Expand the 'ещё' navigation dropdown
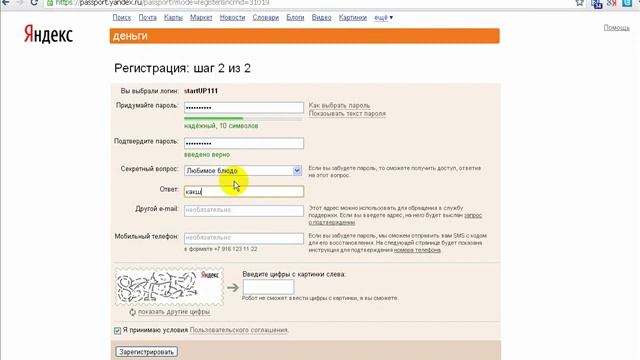This screenshot has height=360, width=640. tap(383, 18)
